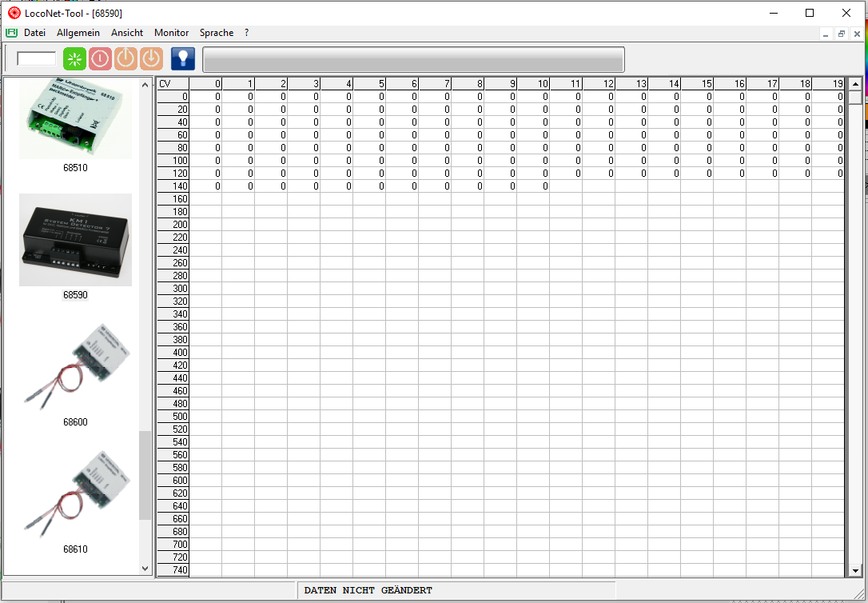
Task: Click the green starburst toolbar button
Action: [x=74, y=59]
